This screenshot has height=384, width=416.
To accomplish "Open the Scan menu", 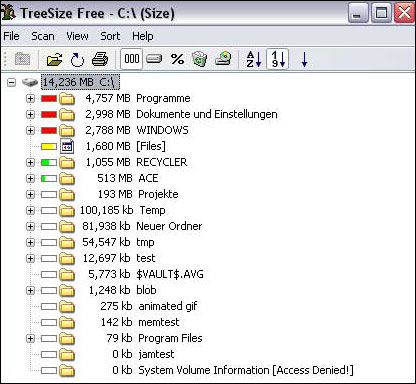I will point(43,36).
